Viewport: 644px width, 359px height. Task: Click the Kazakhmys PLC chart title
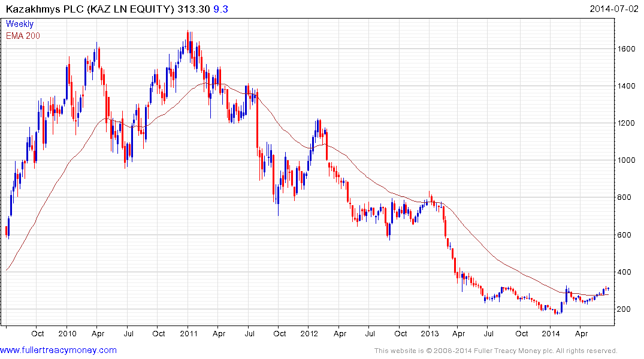90,9
